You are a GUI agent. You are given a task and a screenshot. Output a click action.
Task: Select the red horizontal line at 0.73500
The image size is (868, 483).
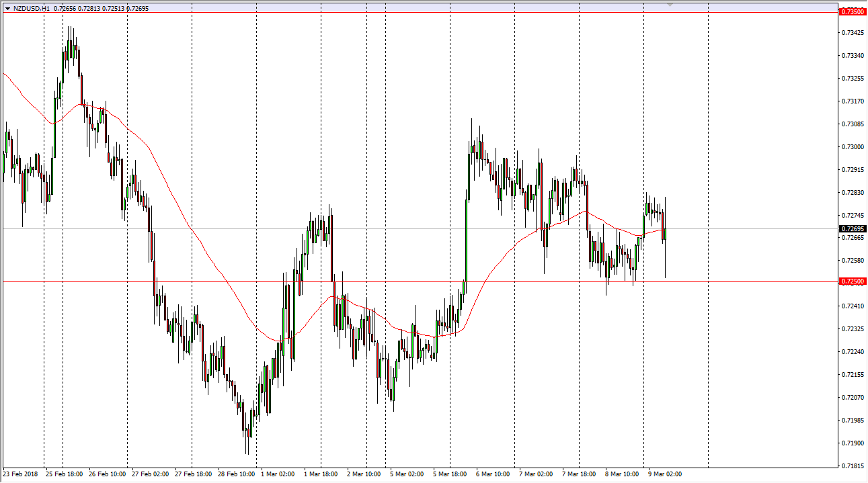[x=403, y=12]
